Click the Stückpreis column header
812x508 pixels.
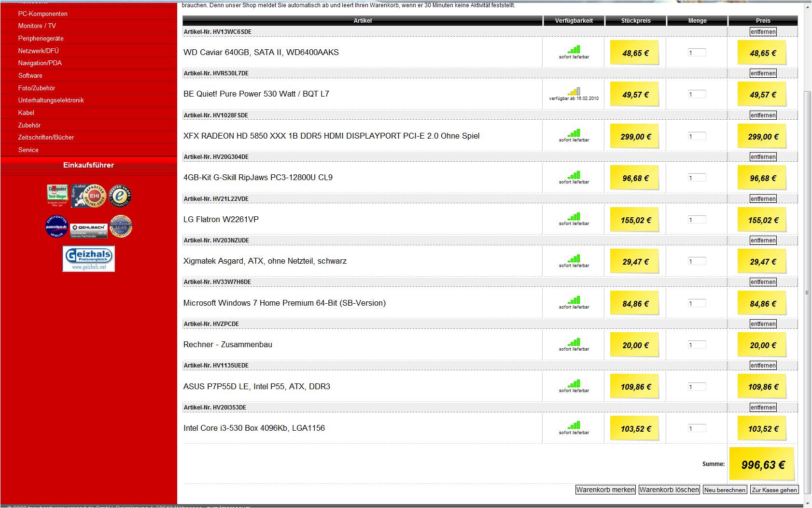636,21
